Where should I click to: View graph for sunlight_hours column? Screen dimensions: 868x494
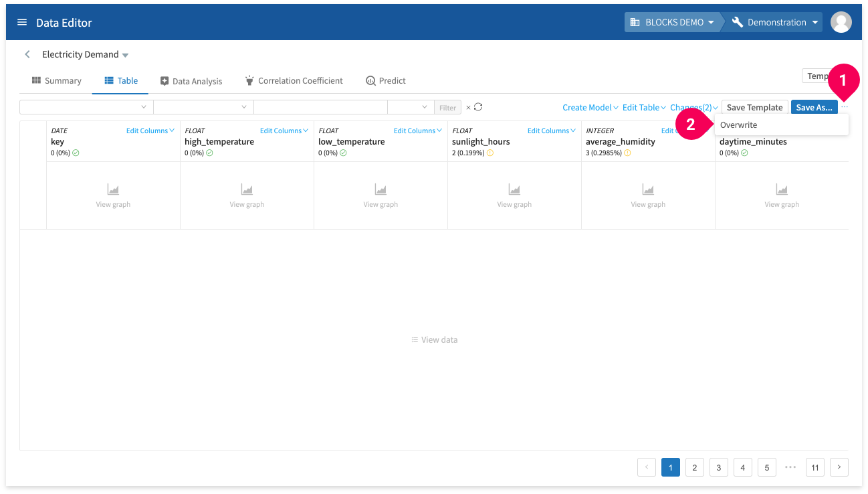click(514, 195)
